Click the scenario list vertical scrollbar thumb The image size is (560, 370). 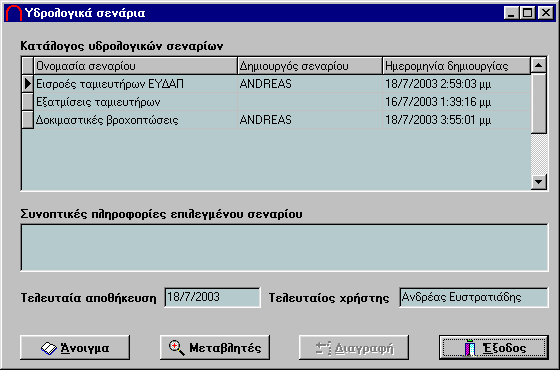539,104
